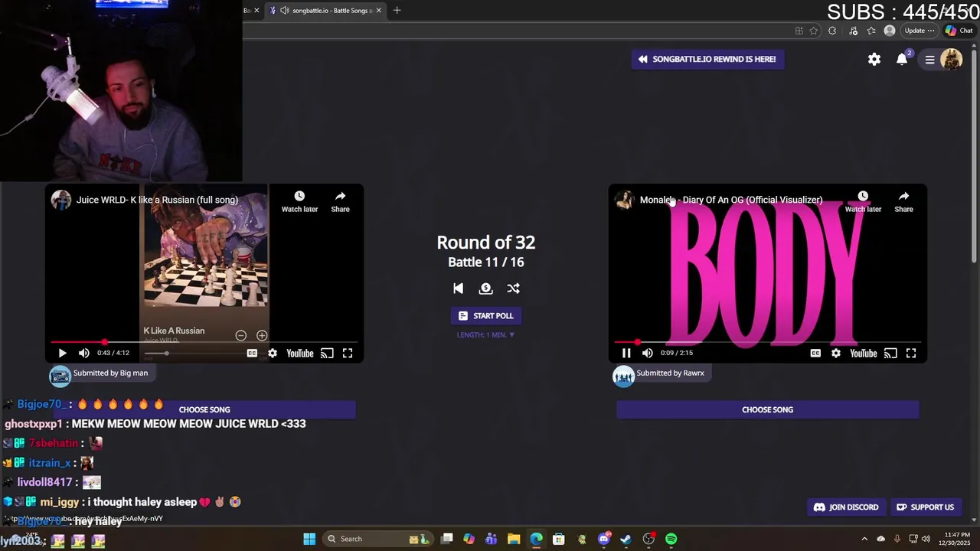Click the Submitted by Rawrx avatar
The image size is (980, 551).
(x=623, y=375)
